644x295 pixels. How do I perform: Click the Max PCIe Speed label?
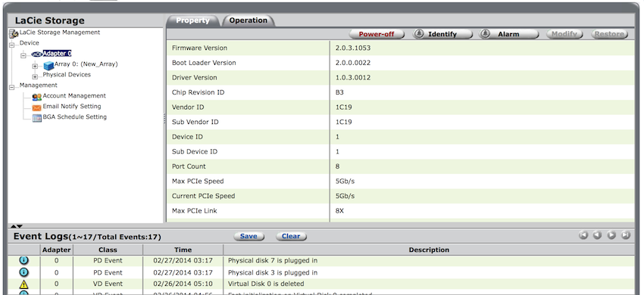(198, 181)
